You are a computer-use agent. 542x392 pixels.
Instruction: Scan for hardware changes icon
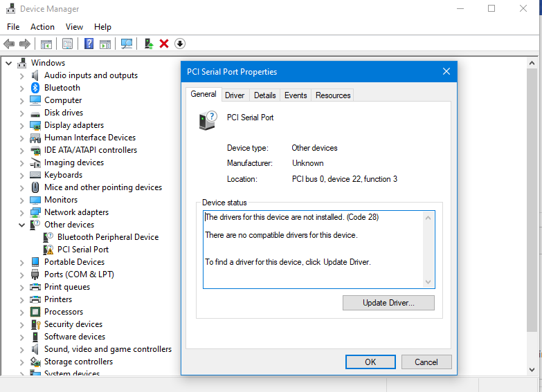tap(127, 44)
